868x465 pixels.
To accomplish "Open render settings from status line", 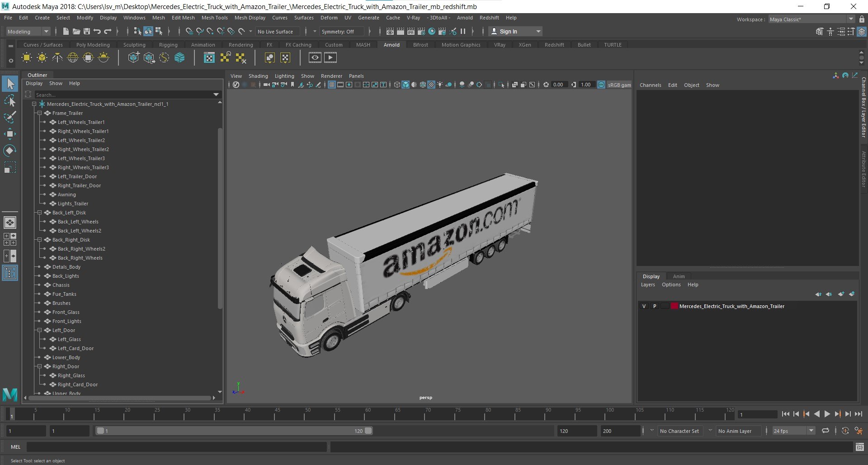I will pyautogui.click(x=421, y=31).
